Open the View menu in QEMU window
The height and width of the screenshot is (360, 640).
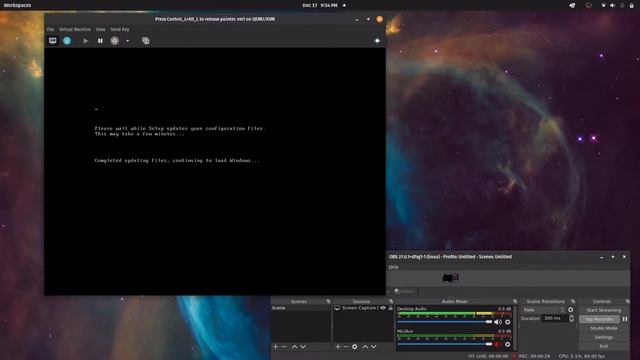[100, 29]
